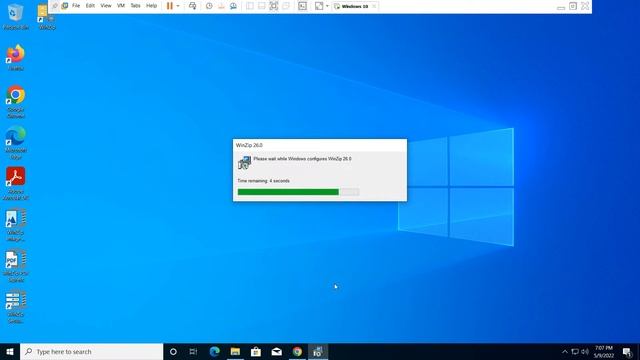Select the Recycle Bin desktop icon

tap(16, 17)
